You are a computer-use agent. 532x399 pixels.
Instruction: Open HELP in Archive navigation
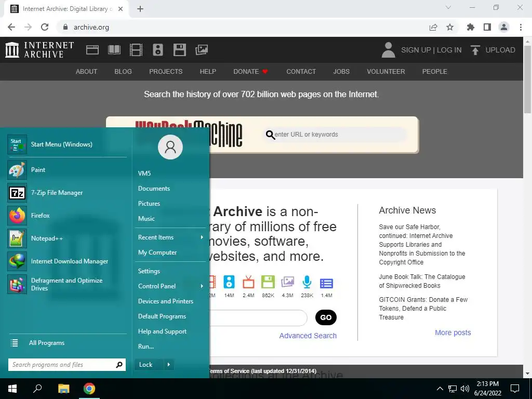coord(208,72)
